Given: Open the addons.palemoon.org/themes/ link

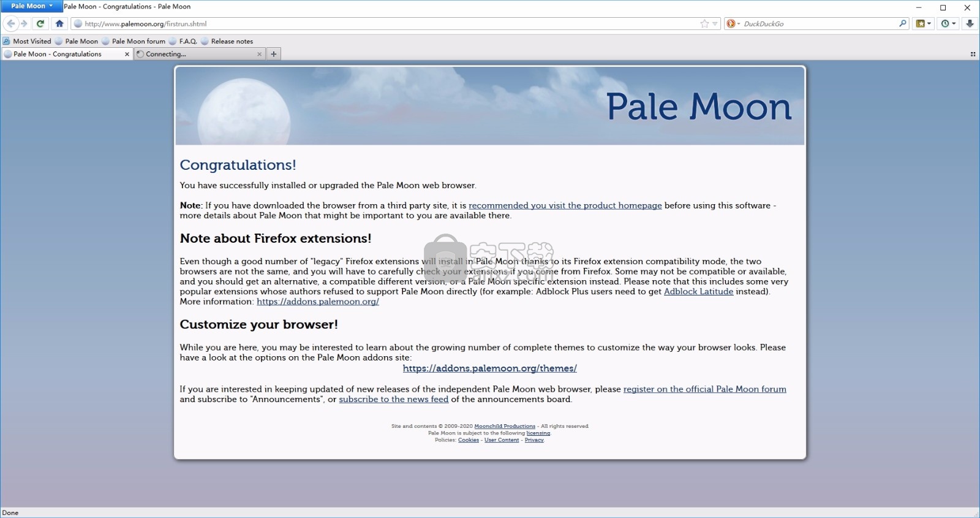Looking at the screenshot, I should pyautogui.click(x=490, y=368).
